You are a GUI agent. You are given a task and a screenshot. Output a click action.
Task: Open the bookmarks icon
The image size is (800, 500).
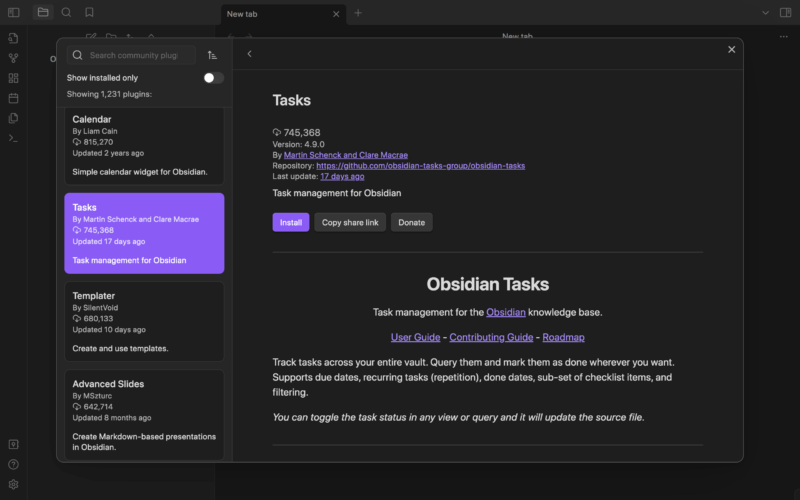(89, 12)
